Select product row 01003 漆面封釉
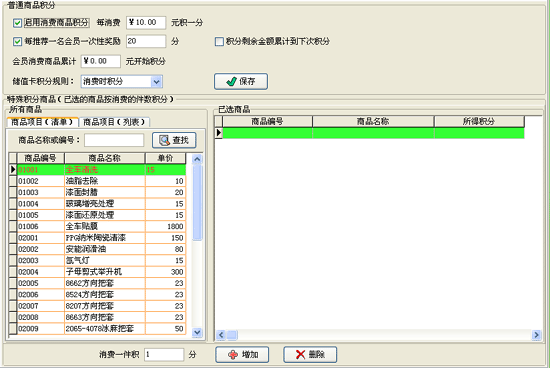 coord(101,192)
